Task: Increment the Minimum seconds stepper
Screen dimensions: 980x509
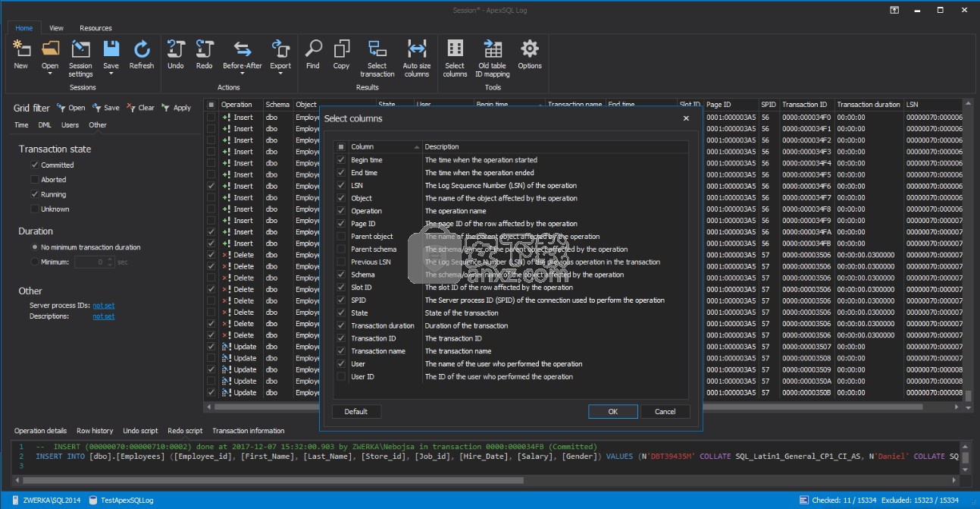Action: tap(111, 259)
